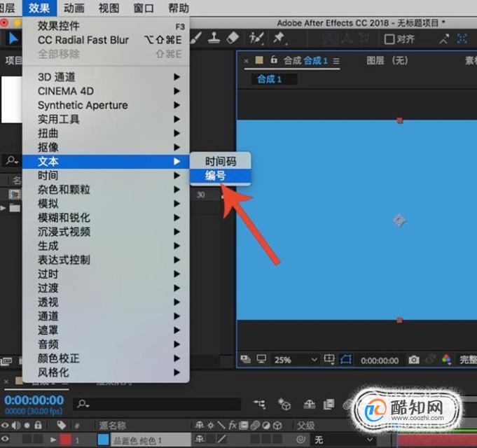Screen dimensions: 477x448
Task: Click the blue solid swatch of layer 1
Action: click(104, 440)
